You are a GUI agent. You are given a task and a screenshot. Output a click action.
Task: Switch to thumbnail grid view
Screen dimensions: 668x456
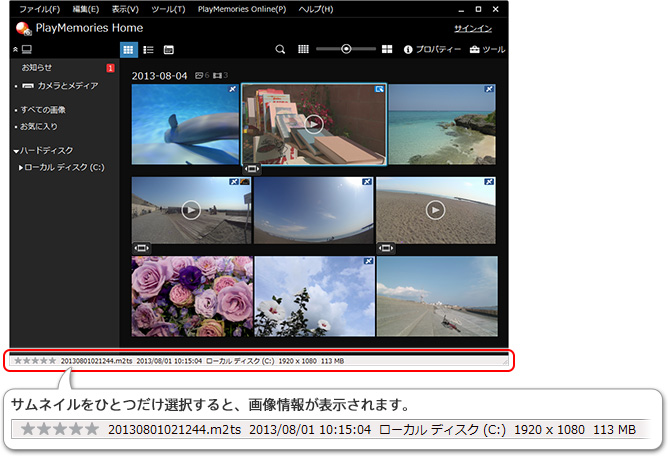129,49
